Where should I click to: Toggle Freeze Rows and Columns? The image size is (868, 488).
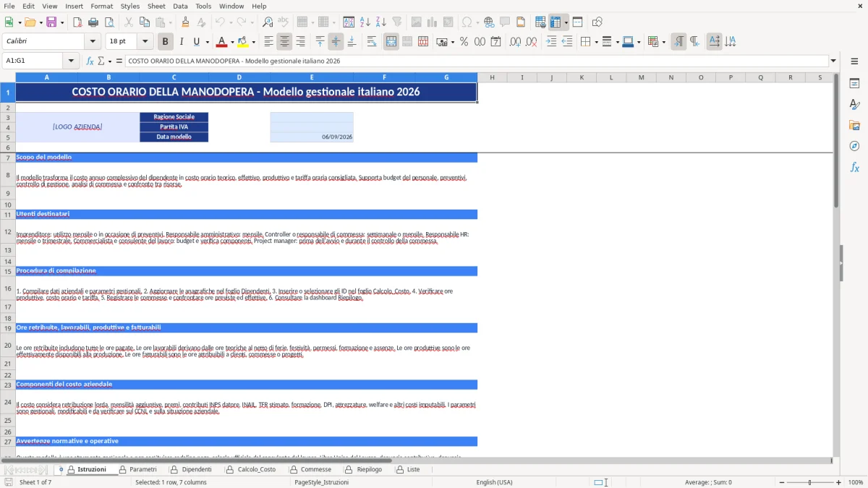[x=556, y=22]
